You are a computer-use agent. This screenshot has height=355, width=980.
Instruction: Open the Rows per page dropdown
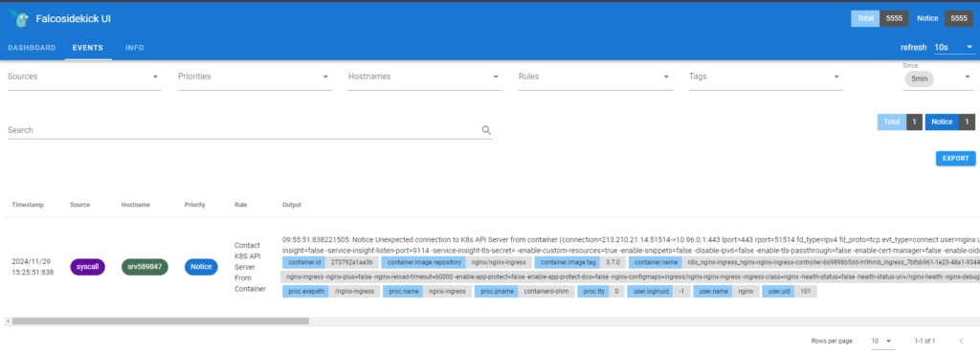coord(882,342)
